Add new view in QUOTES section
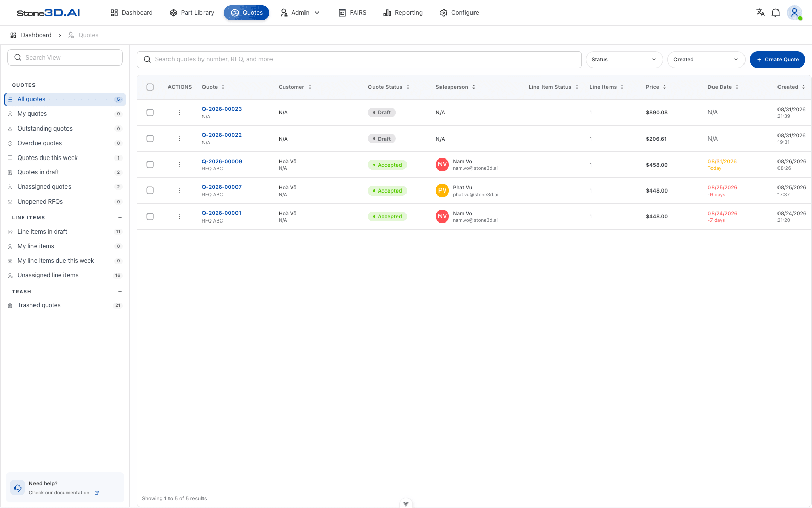Image resolution: width=812 pixels, height=508 pixels. point(120,85)
